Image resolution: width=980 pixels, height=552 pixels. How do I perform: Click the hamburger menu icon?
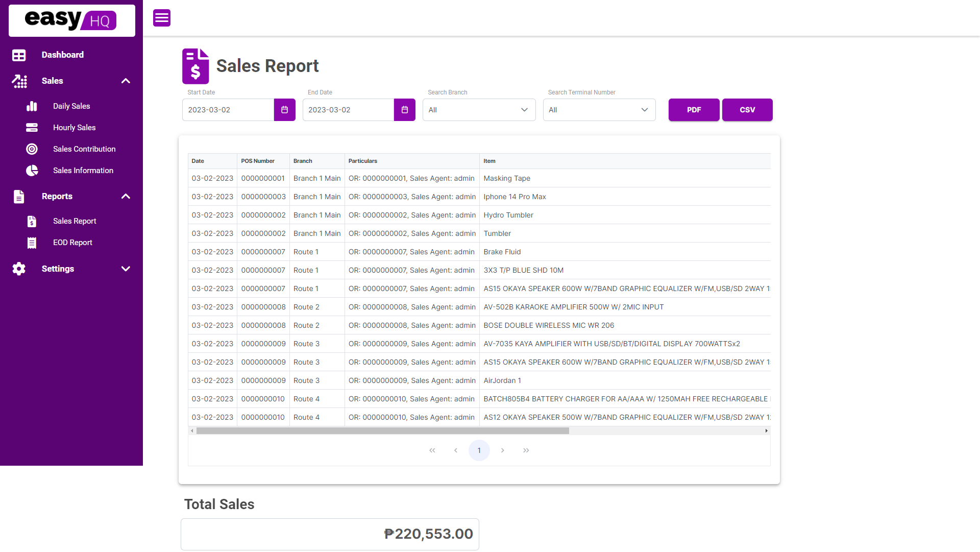point(161,18)
